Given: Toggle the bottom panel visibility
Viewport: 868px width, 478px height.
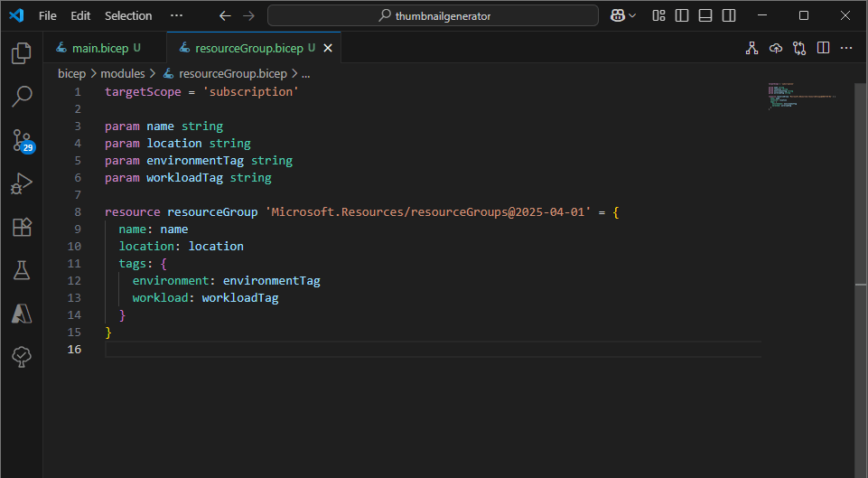Looking at the screenshot, I should (x=705, y=15).
